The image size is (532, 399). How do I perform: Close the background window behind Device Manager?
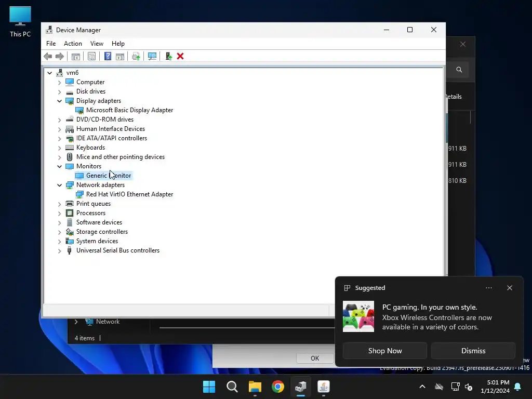point(463,45)
